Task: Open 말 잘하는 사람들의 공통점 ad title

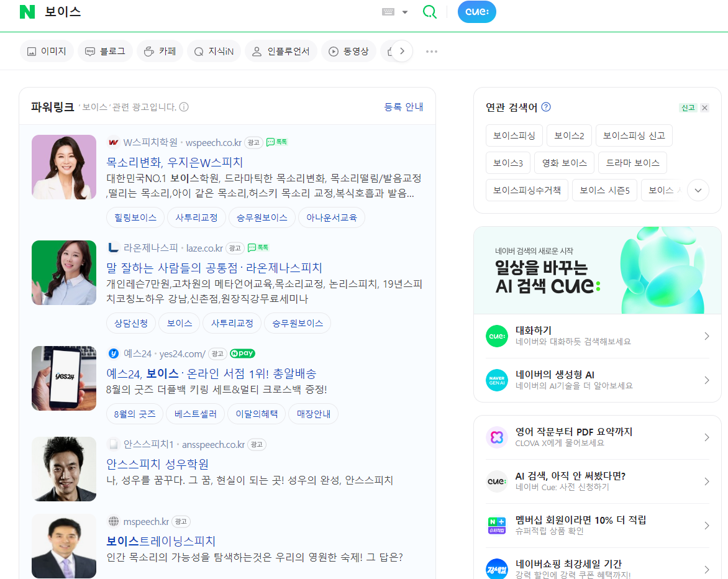Action: [214, 267]
